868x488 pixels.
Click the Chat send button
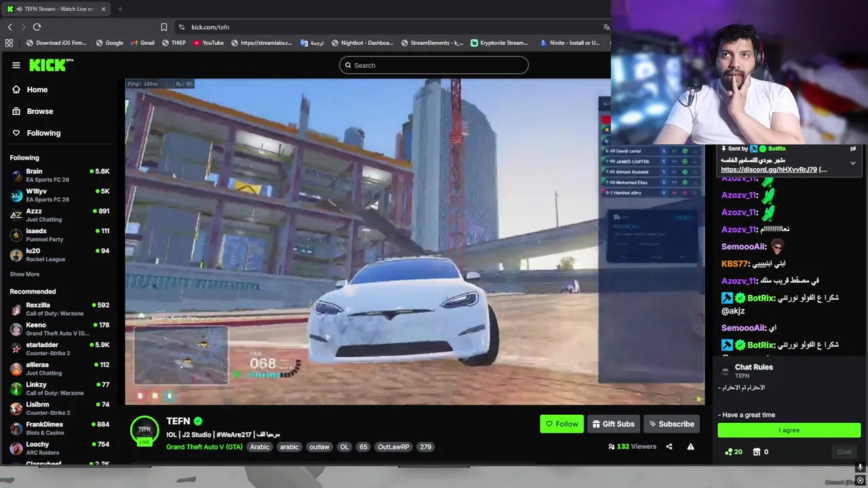tap(844, 451)
